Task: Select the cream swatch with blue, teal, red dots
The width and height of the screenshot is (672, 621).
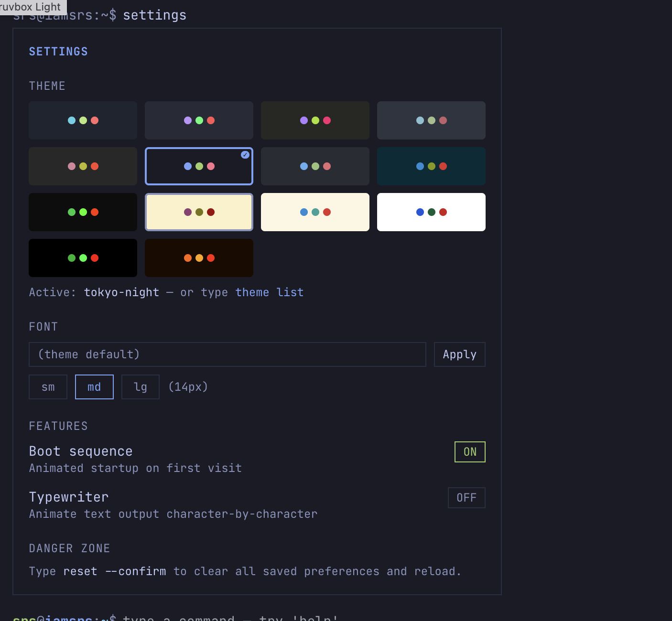Action: 315,212
